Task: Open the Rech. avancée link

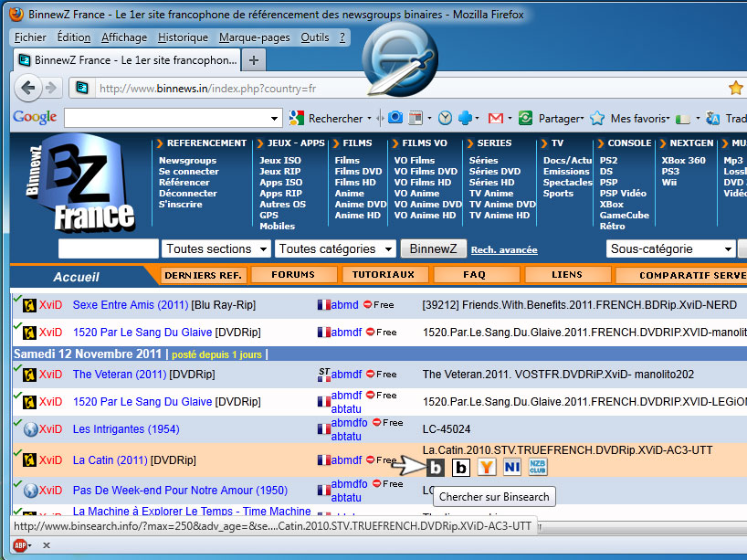Action: (x=504, y=249)
